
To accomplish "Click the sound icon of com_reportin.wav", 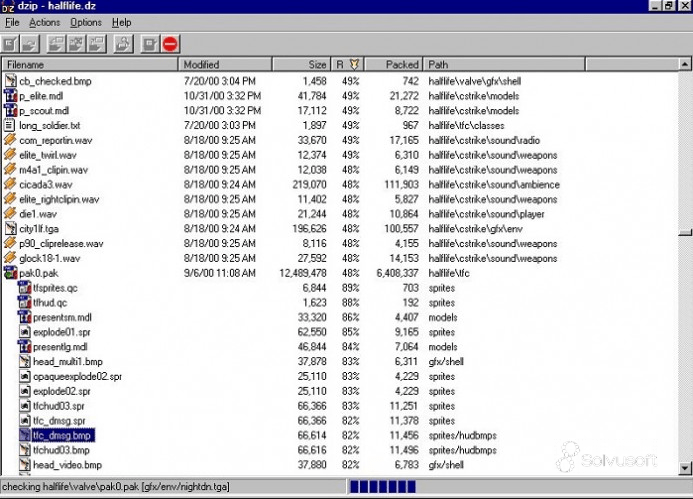I will pos(10,140).
